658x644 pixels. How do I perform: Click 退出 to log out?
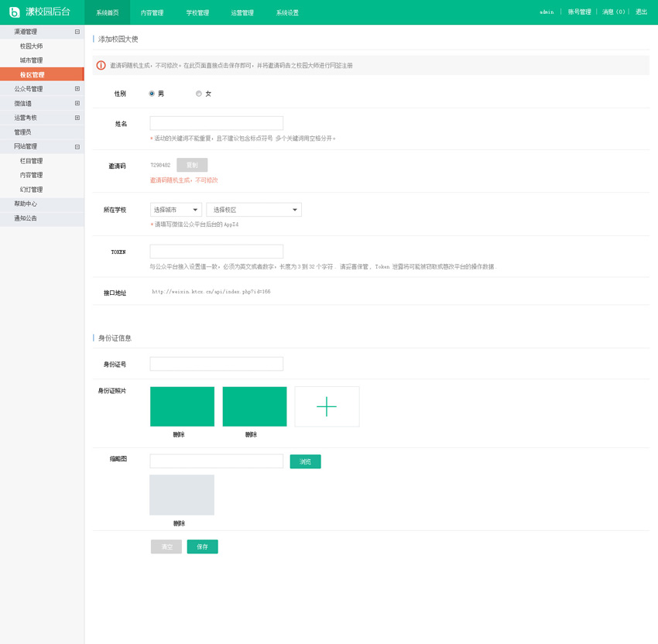641,12
